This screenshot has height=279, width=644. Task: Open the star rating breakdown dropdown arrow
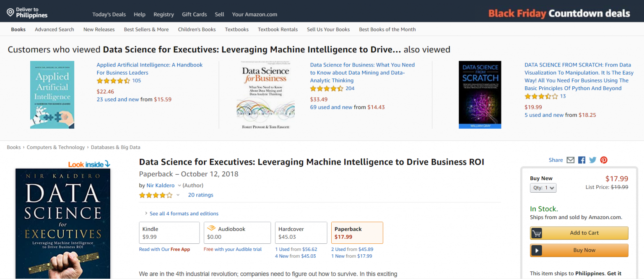point(178,195)
